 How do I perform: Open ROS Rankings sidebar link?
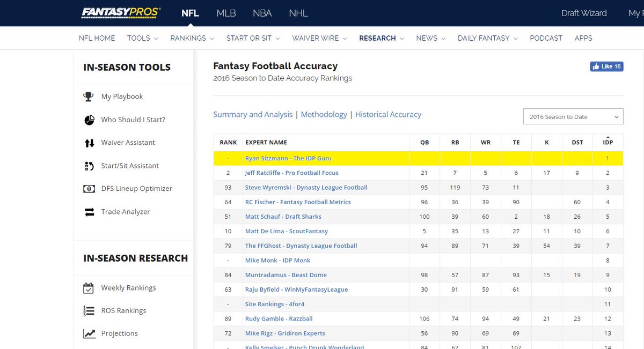pos(124,310)
